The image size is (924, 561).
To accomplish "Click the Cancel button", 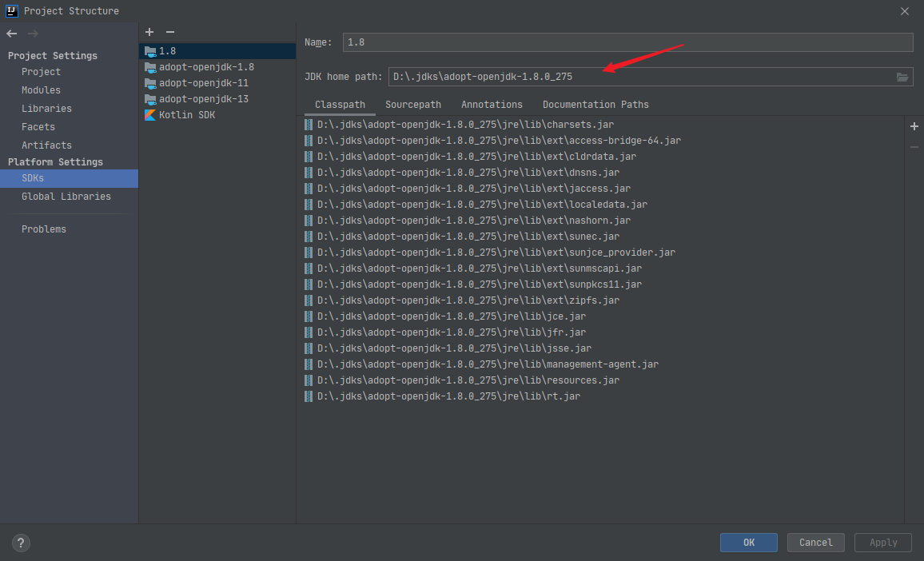I will (815, 542).
